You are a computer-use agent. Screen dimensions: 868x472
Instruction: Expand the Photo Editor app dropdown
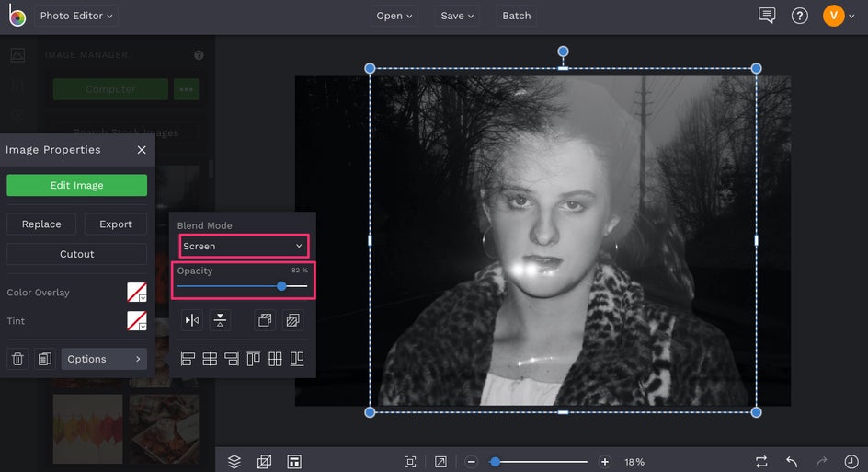pyautogui.click(x=76, y=16)
